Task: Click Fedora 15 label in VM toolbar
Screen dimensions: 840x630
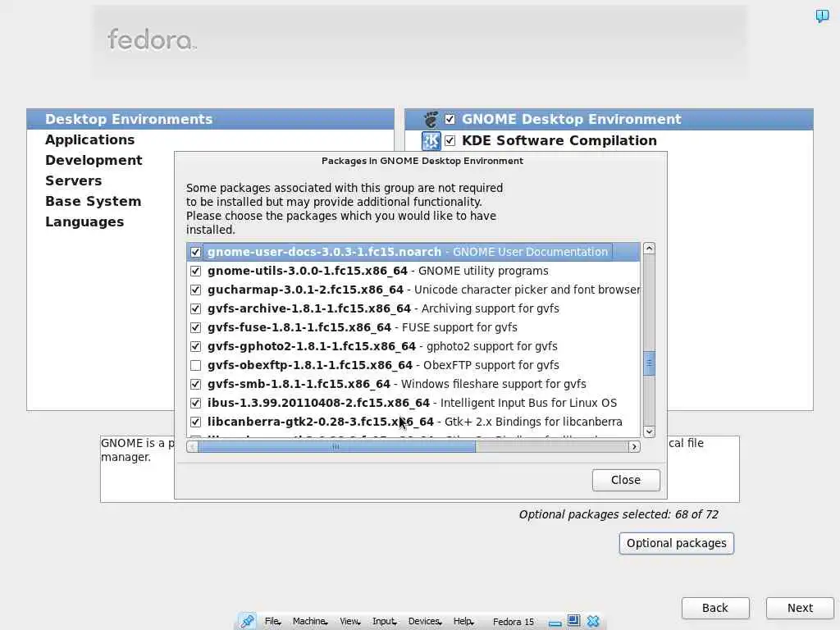Action: tap(514, 622)
